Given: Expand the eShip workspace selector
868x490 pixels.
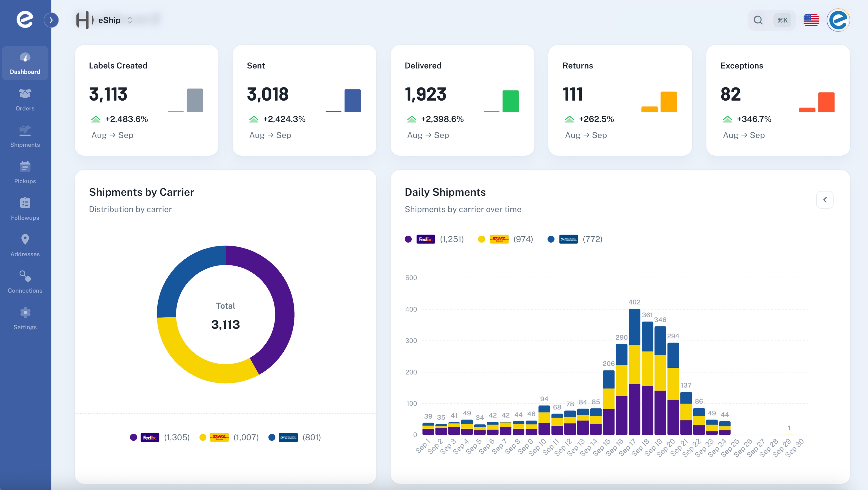Looking at the screenshot, I should (129, 20).
